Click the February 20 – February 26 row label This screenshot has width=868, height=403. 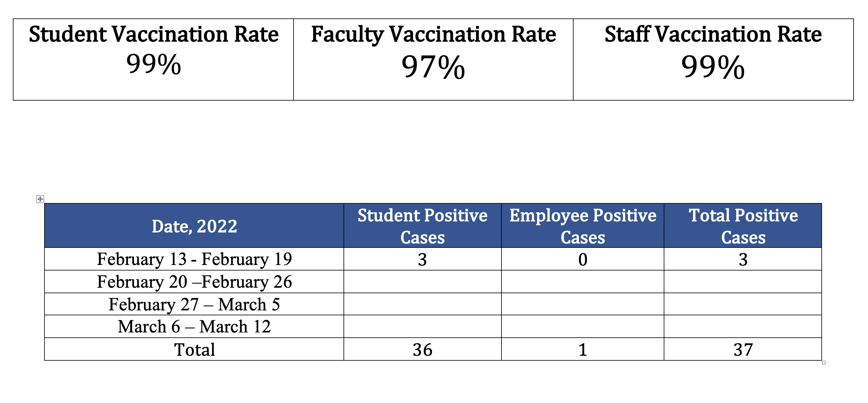(194, 282)
